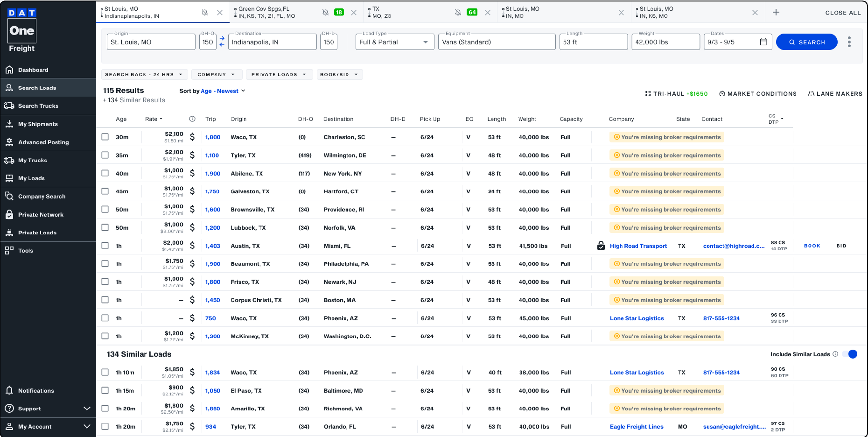Swap origin and destination arrows icon
Screen dimensions: 868x437
(222, 42)
